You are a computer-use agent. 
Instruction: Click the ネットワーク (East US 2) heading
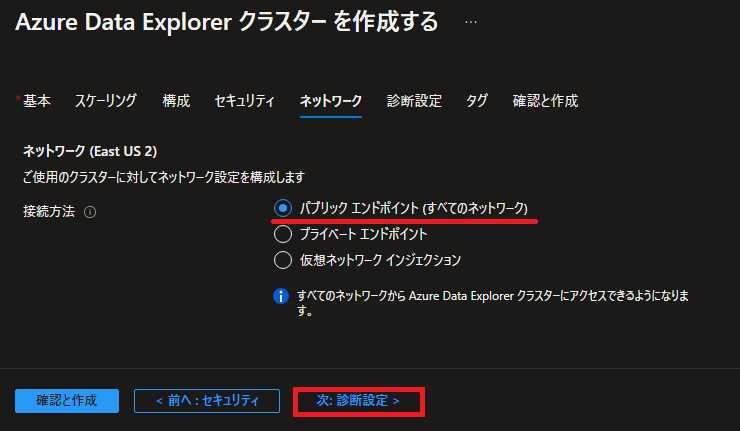tap(90, 151)
